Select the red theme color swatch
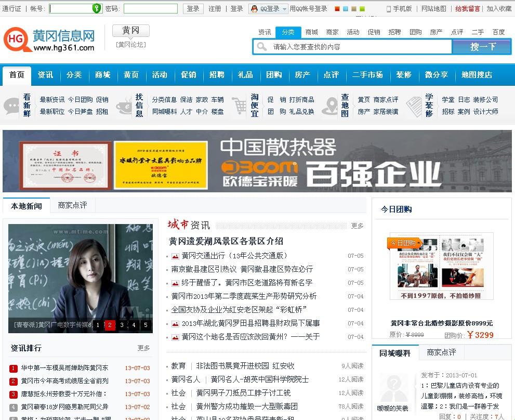The width and height of the screenshot is (515, 420). (337, 9)
